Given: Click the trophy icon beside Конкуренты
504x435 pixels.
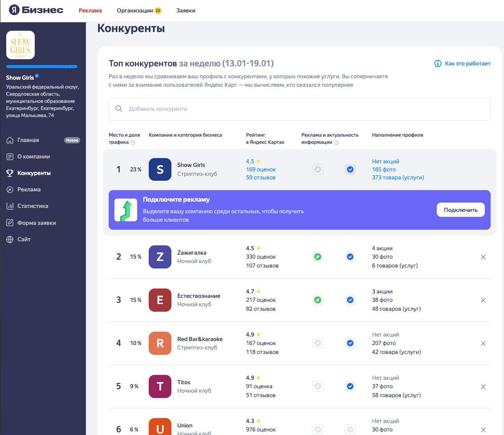Looking at the screenshot, I should [10, 173].
